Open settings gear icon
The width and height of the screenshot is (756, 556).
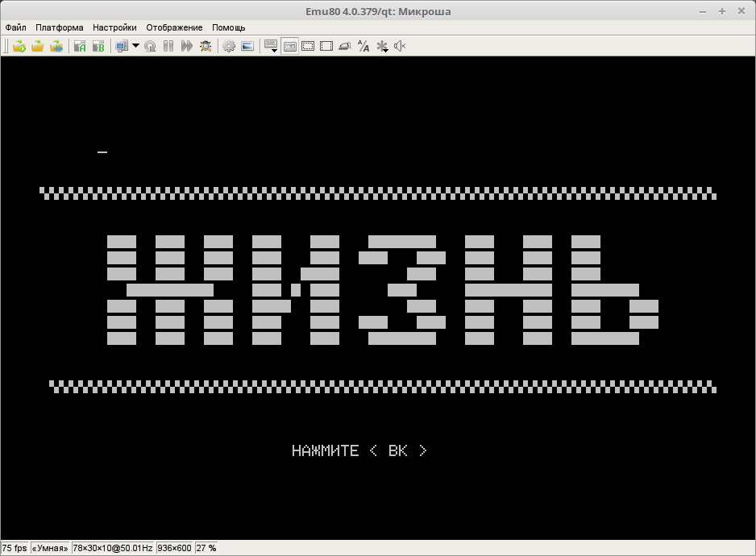(x=229, y=46)
